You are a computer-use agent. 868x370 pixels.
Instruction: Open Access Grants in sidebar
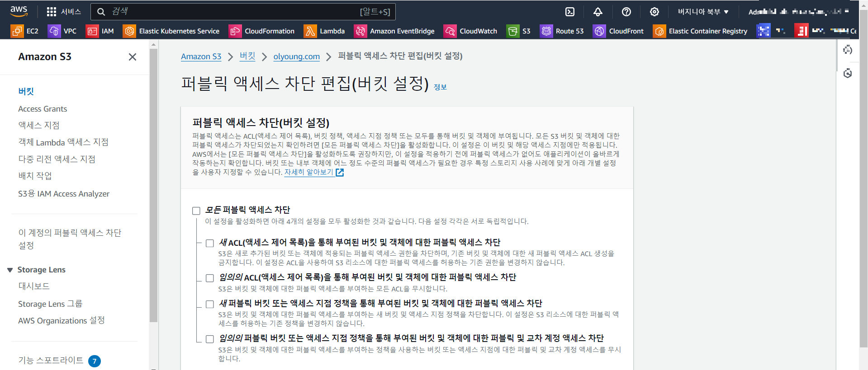point(43,109)
